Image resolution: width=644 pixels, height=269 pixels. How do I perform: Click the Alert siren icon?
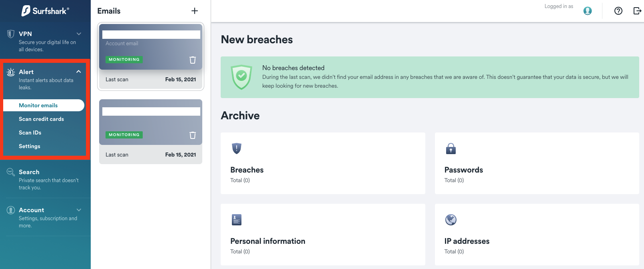tap(11, 72)
